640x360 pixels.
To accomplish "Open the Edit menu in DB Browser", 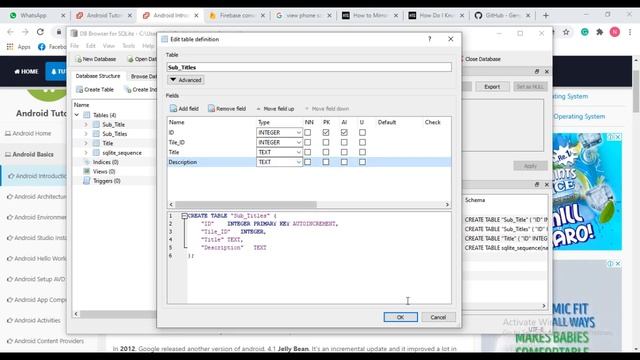I will 91,46.
